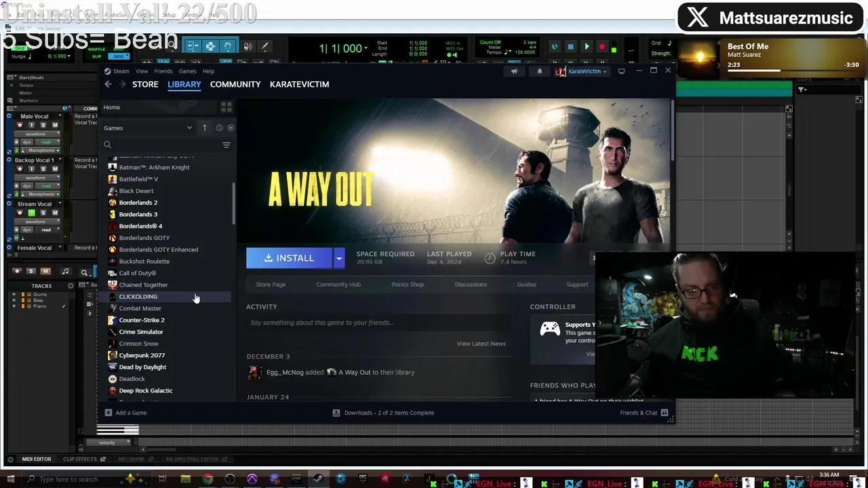The height and width of the screenshot is (488, 868).
Task: Select the Pro Tools selector tool
Action: click(210, 46)
